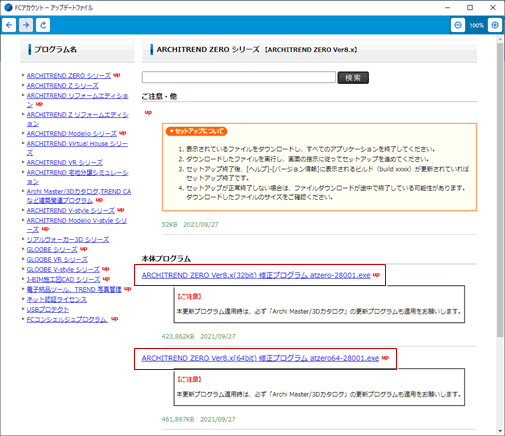Open GLOOBE V-style シリーズ link

(63, 269)
